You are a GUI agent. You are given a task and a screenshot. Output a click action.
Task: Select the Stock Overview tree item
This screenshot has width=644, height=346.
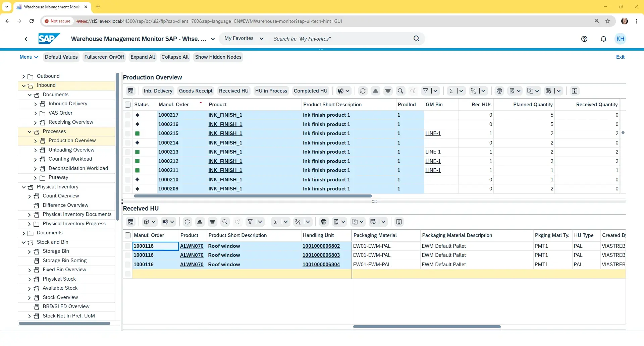coord(60,297)
